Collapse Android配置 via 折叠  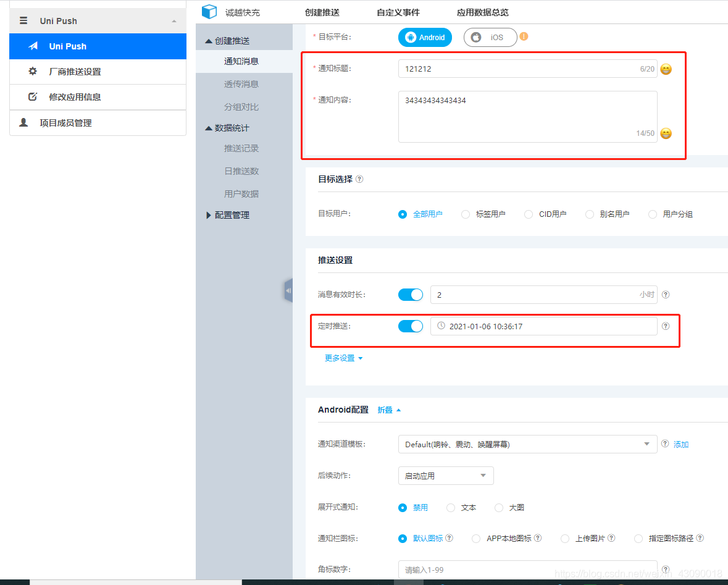(389, 410)
